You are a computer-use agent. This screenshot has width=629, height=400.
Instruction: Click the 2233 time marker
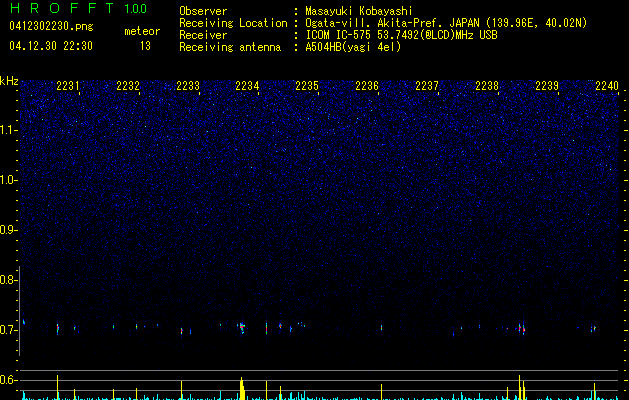point(188,86)
